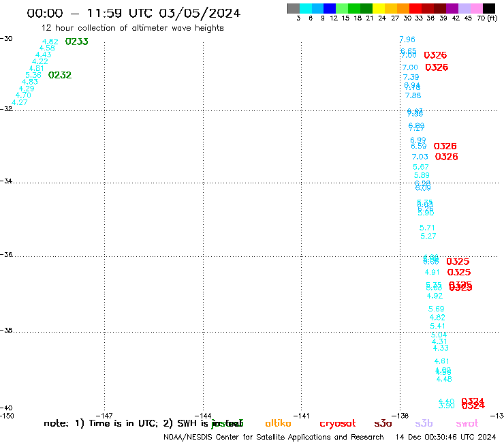Click the '14 Dec 00:30:46 UTC 2024' timestamp
Image resolution: width=504 pixels, height=443 pixels.
tap(446, 437)
